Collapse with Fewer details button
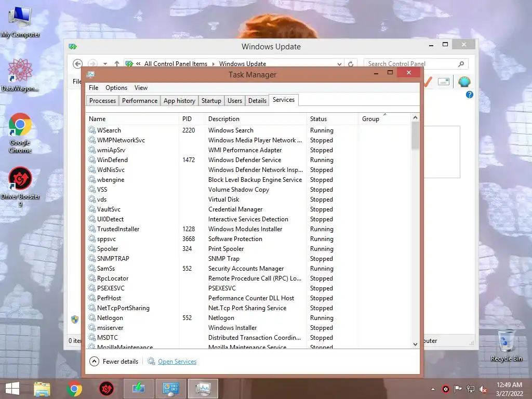 [x=114, y=362]
